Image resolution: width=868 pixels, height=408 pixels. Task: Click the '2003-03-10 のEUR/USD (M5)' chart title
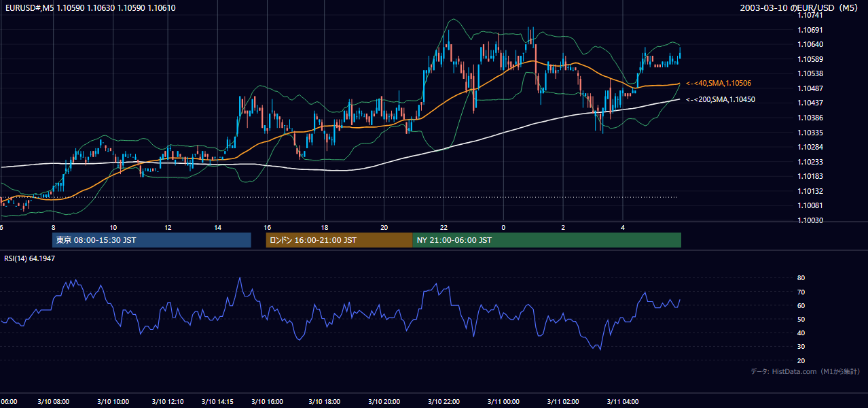[800, 8]
